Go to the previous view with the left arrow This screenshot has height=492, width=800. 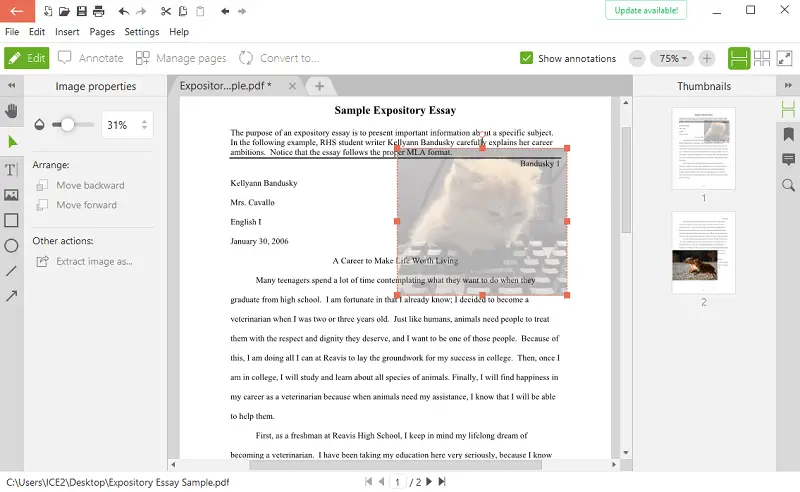point(225,11)
